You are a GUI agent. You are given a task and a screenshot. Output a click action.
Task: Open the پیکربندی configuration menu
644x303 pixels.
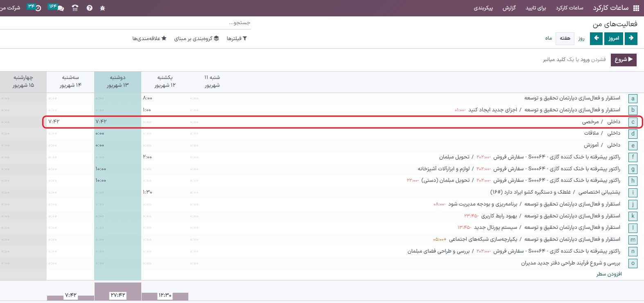[x=483, y=8]
